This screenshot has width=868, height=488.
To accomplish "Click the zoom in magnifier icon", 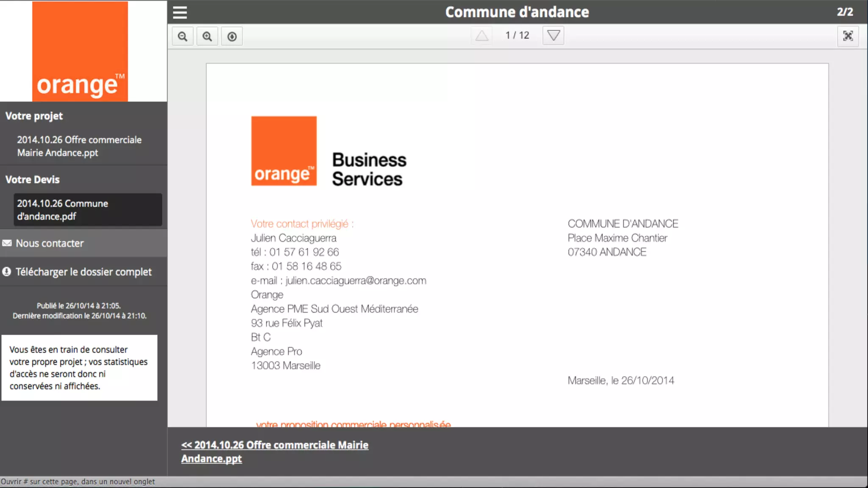I will pyautogui.click(x=207, y=36).
